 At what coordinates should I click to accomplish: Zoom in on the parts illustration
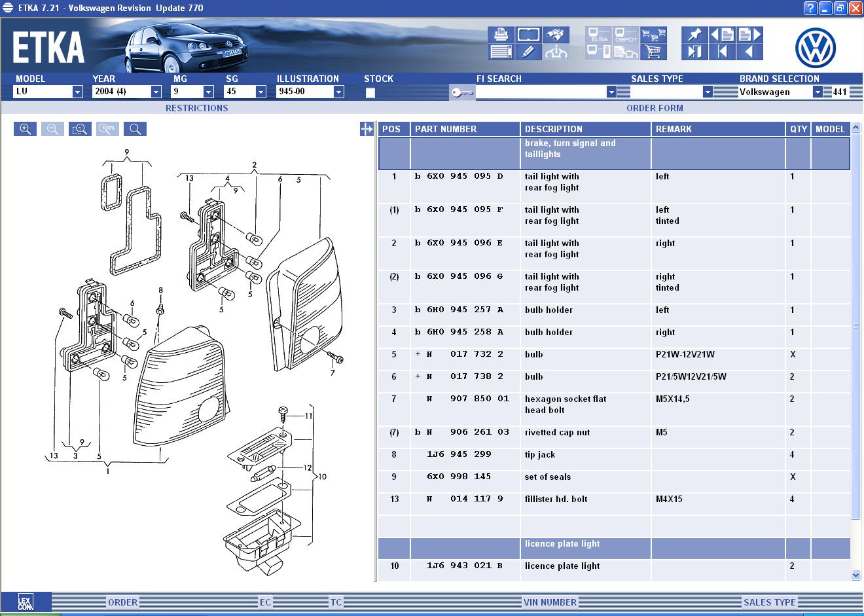pos(25,129)
